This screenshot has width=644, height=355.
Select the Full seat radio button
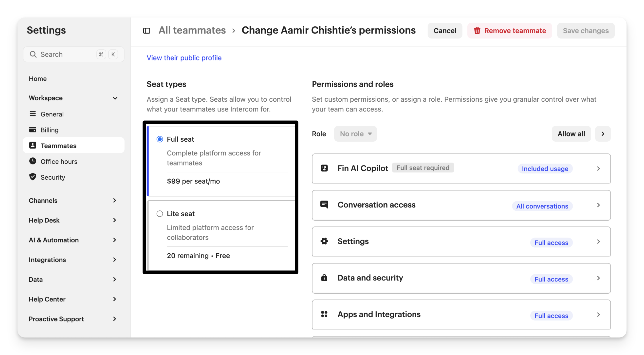coord(160,139)
